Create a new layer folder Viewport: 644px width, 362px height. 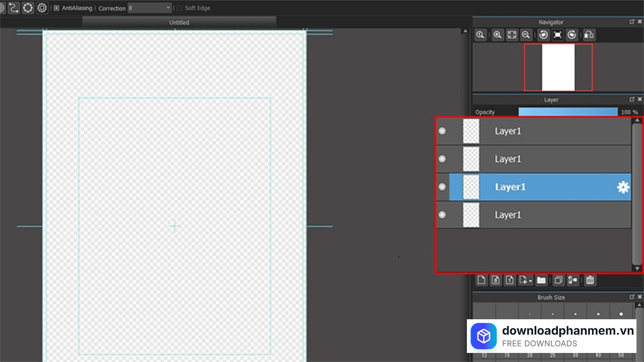click(x=541, y=280)
